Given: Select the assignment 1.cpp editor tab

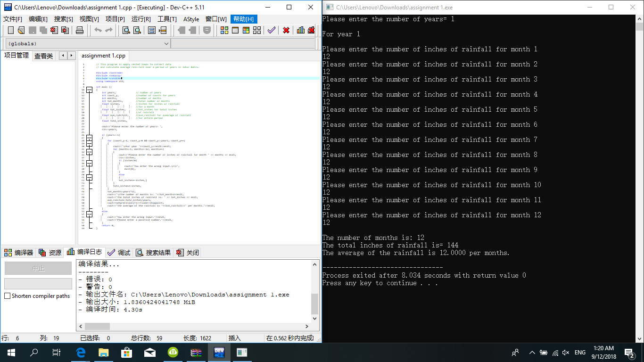Looking at the screenshot, I should point(103,56).
